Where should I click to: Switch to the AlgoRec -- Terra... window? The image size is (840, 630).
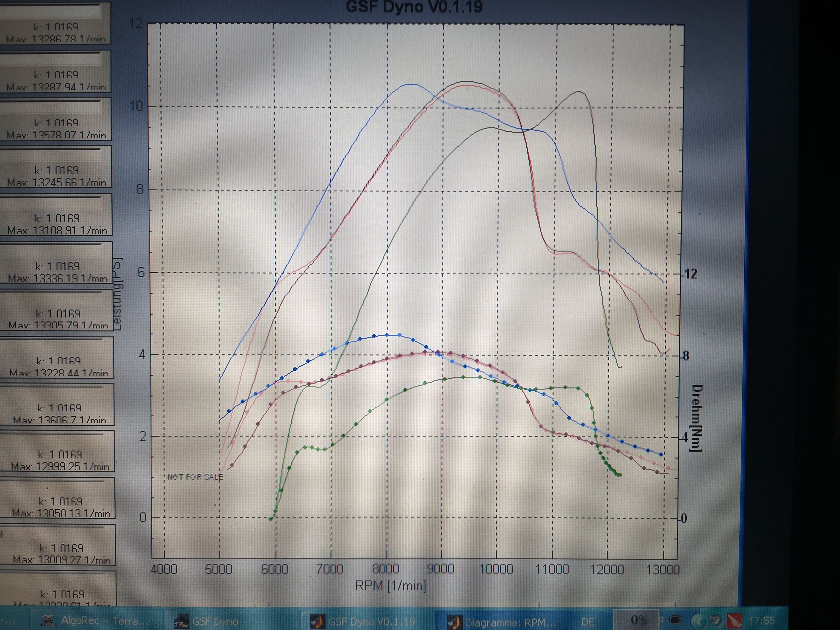(105, 621)
